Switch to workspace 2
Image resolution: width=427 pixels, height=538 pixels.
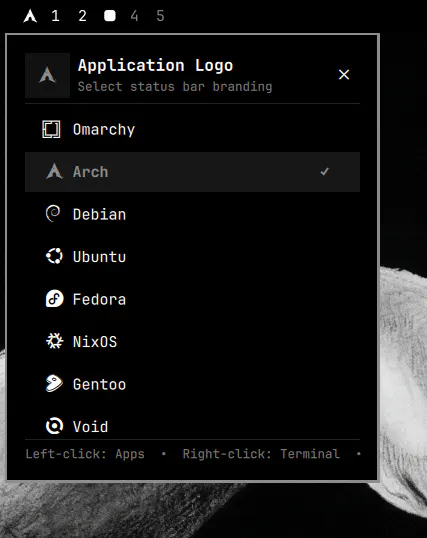point(82,16)
